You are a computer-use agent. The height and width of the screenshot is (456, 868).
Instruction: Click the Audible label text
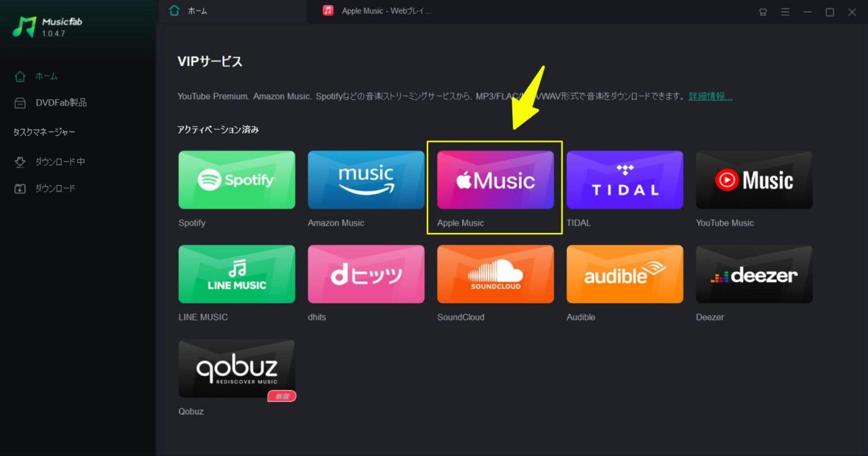581,317
